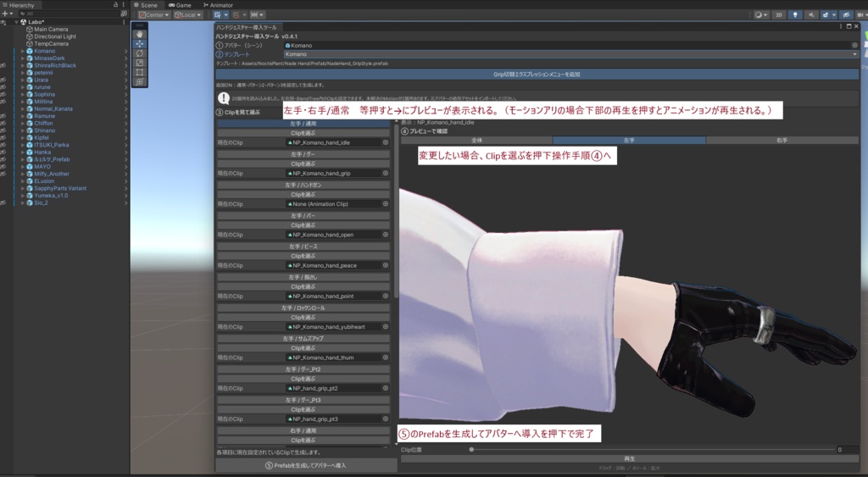
Task: Toggle the grid snapping icon
Action: [218, 15]
